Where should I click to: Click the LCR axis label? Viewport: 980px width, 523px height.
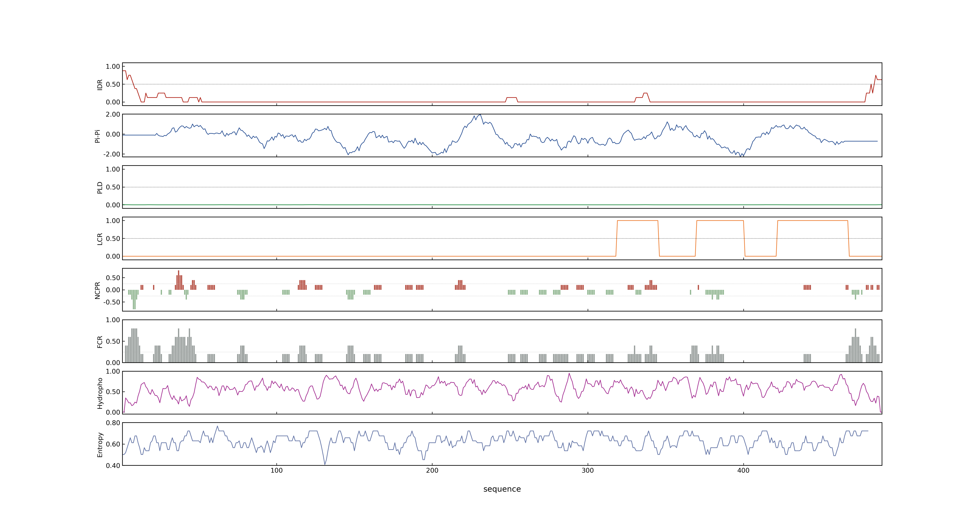pos(100,239)
